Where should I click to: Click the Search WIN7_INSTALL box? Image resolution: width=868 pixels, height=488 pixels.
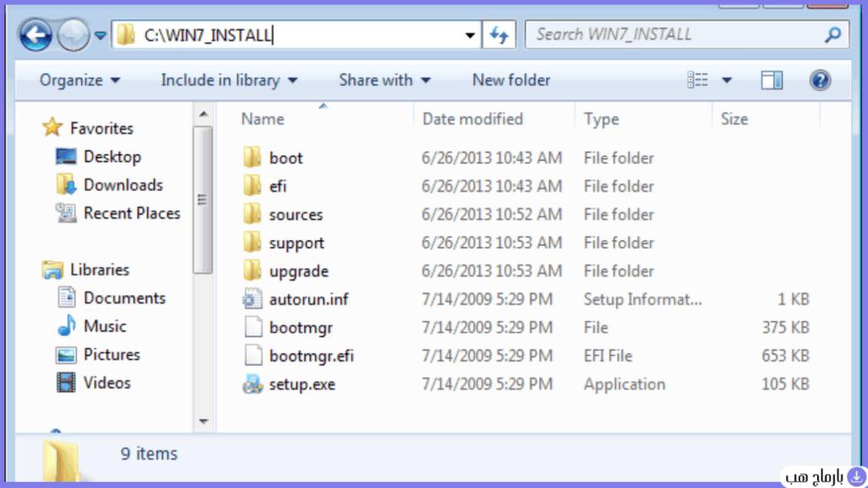687,35
